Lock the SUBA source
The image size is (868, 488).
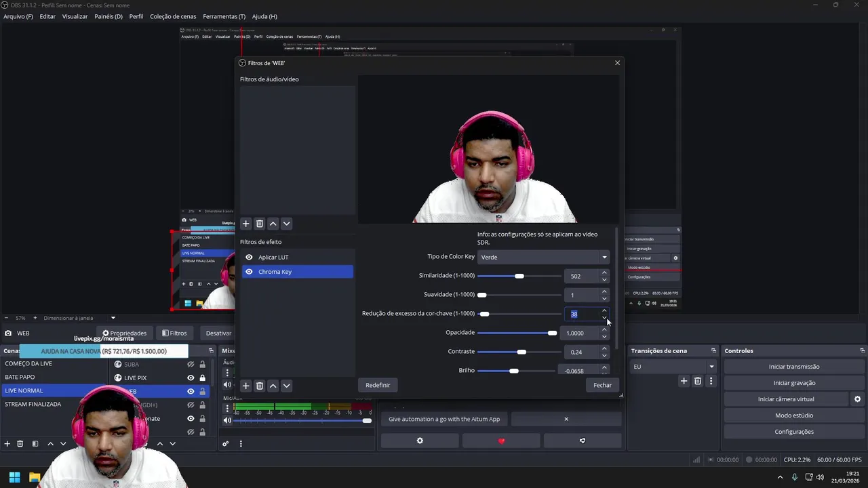(x=202, y=365)
